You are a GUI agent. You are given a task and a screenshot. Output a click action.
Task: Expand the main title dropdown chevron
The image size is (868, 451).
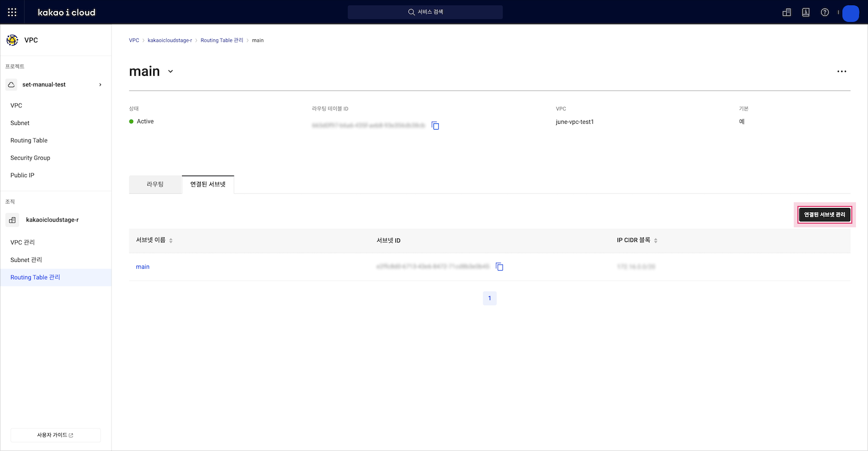(170, 72)
